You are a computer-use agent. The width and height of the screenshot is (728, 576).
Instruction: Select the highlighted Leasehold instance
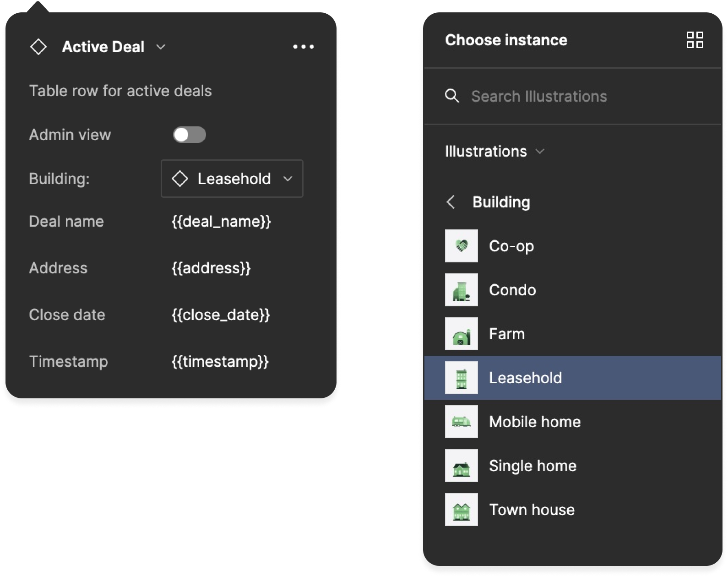pos(573,378)
